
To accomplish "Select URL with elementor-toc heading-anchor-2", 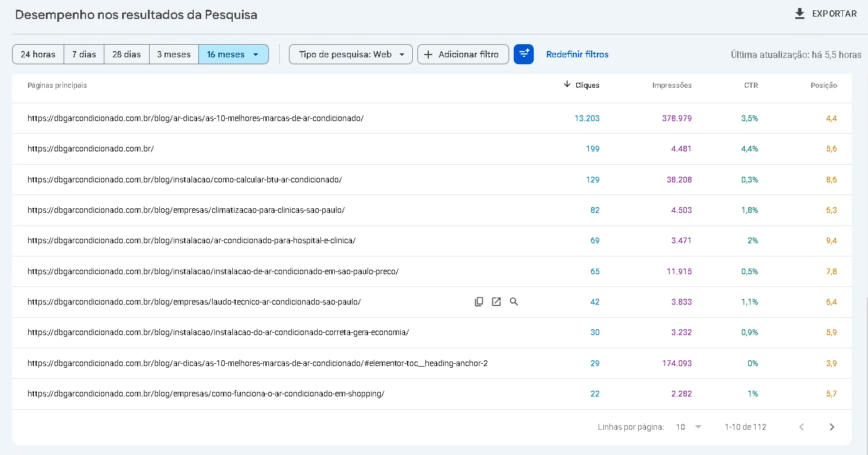I will [258, 363].
